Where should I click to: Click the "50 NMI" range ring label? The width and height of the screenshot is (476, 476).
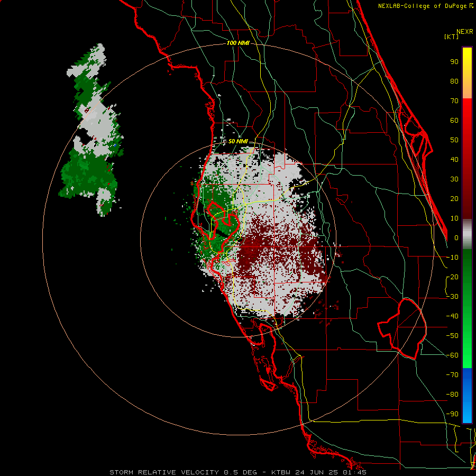click(238, 141)
